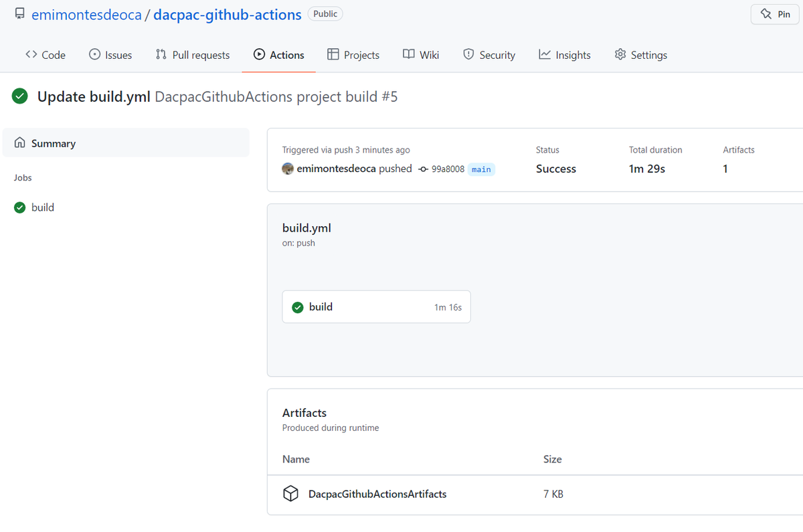Select the Actions tab
803x532 pixels.
pyautogui.click(x=279, y=55)
